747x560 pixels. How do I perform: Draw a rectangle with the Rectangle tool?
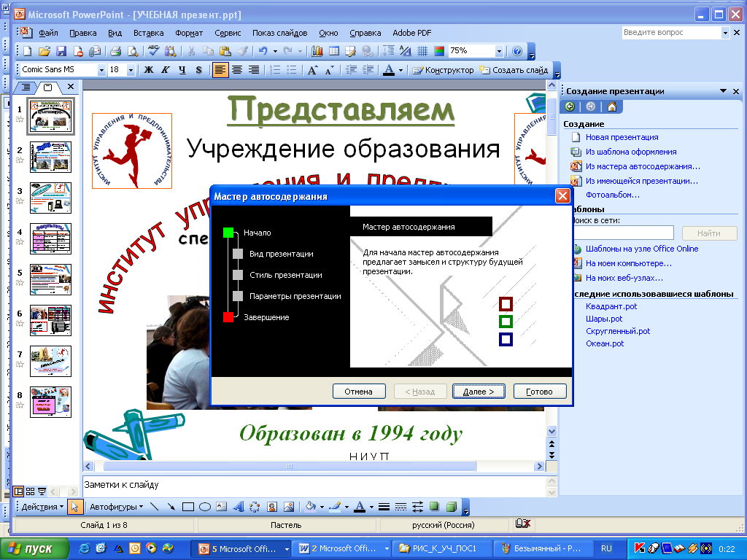click(188, 507)
